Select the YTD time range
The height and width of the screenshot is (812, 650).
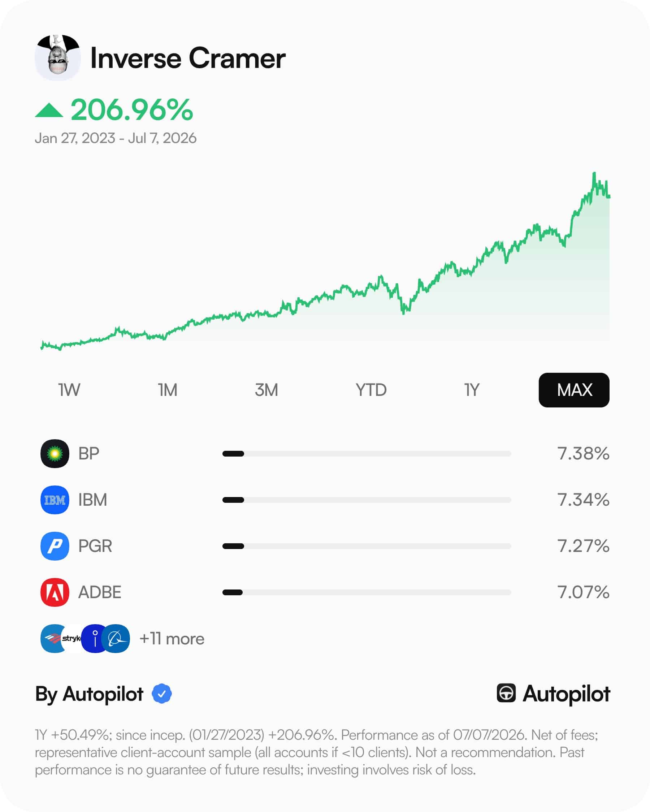(371, 390)
